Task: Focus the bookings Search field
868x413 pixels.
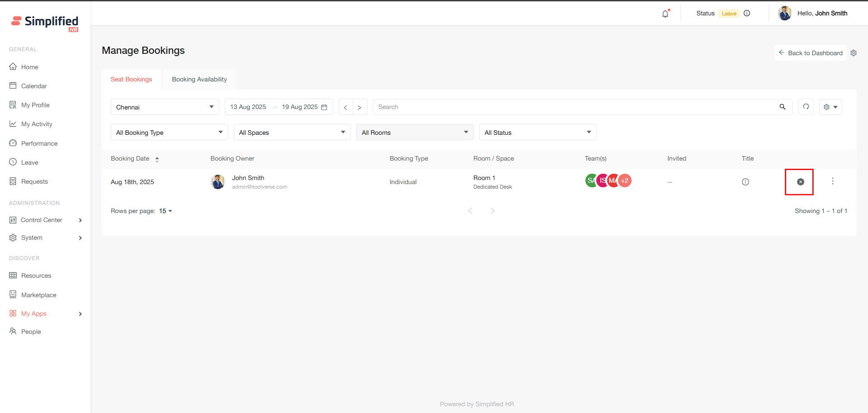Action: (x=574, y=107)
